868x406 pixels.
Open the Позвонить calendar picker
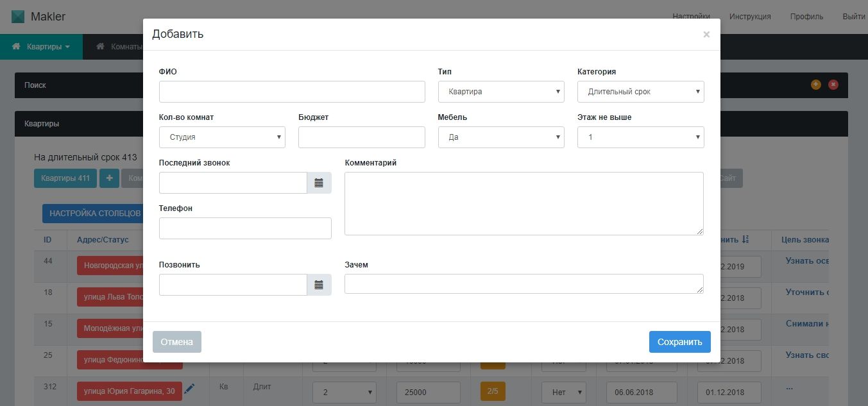319,285
